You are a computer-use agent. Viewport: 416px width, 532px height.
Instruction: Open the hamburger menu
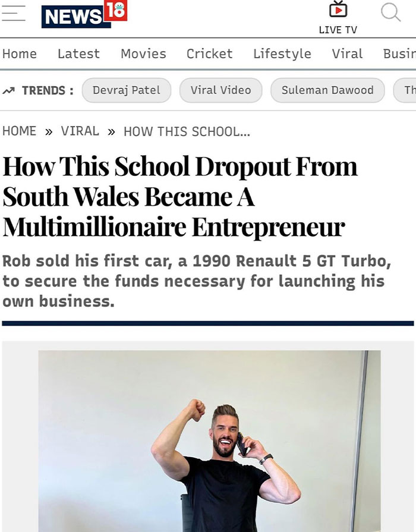point(13,14)
